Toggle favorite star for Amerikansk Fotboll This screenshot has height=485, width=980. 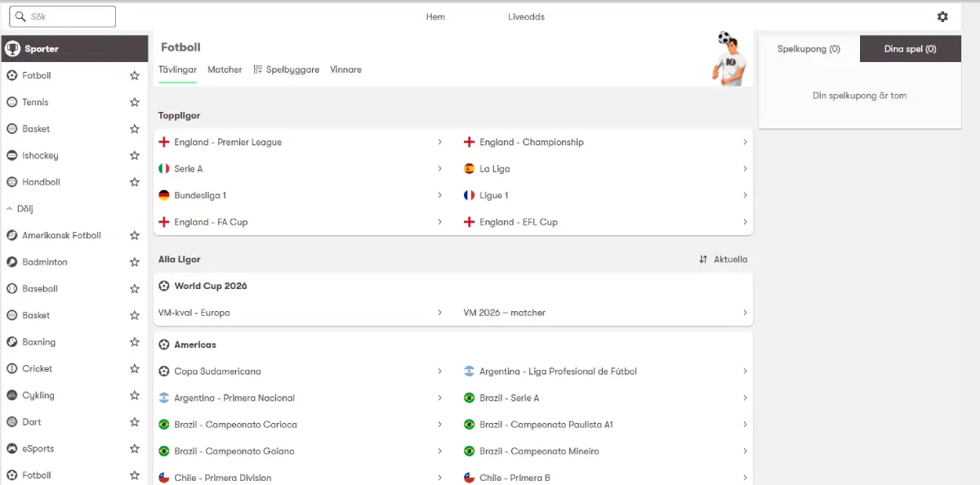point(135,235)
